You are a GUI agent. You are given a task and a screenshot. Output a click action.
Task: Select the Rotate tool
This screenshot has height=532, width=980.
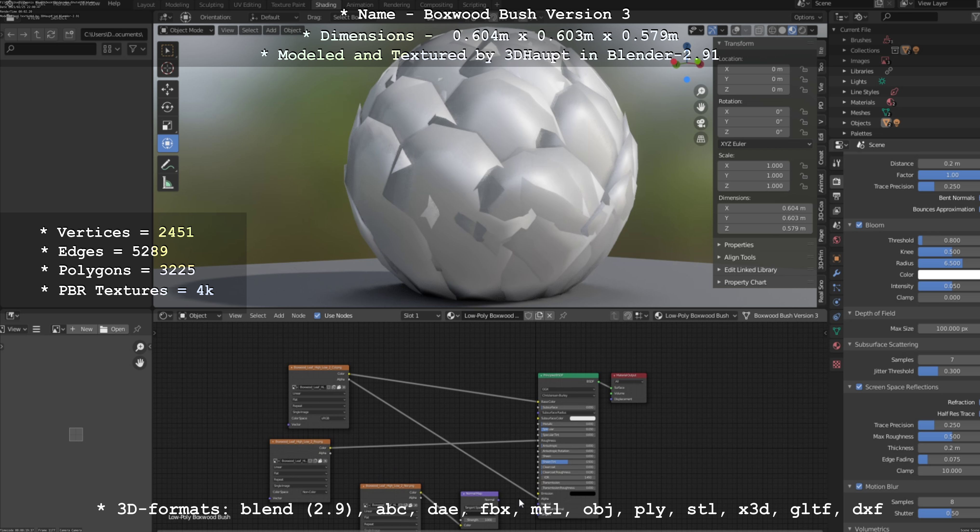168,107
